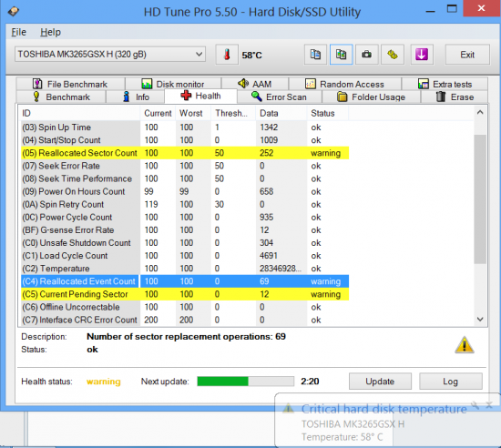Select the (C5) Current Pending Sector row
Screen dimensions: 501x448
pos(185,294)
